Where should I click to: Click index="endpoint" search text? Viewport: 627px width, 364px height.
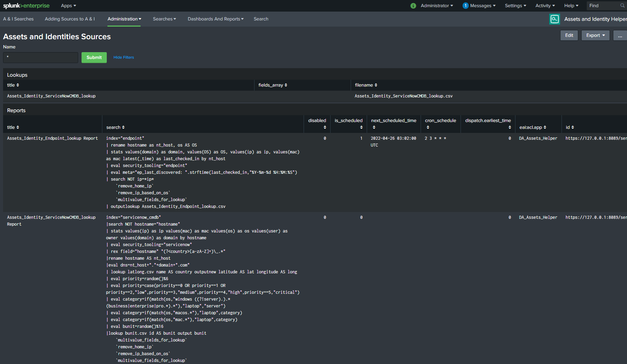(x=125, y=138)
